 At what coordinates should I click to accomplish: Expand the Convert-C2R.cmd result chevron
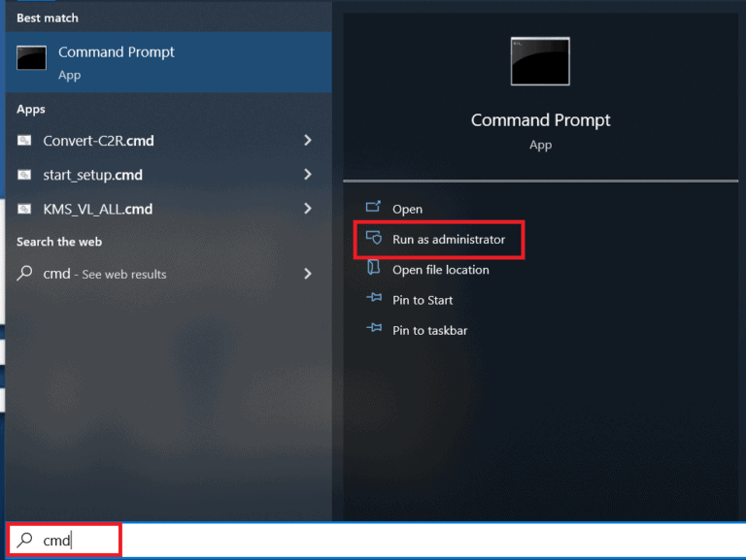pos(308,140)
